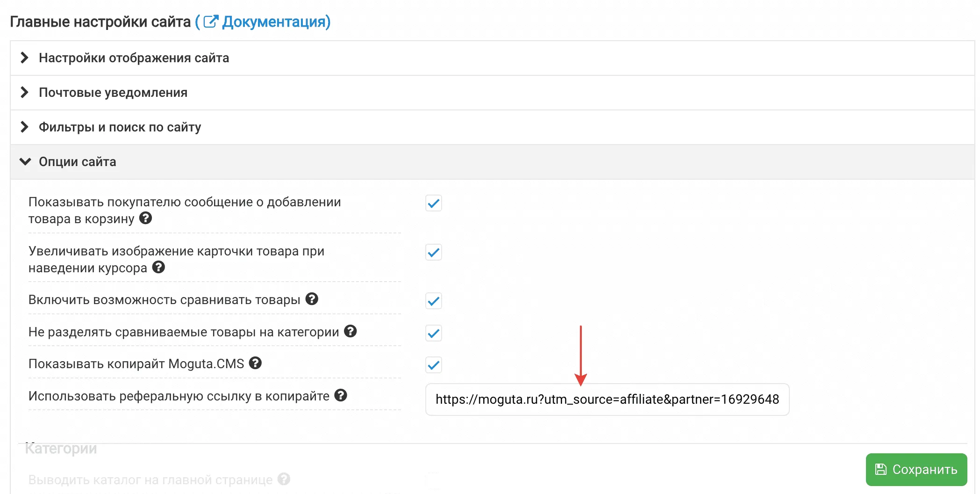Toggle 'Не разделять сравниваемые товары' checkbox

tap(434, 334)
